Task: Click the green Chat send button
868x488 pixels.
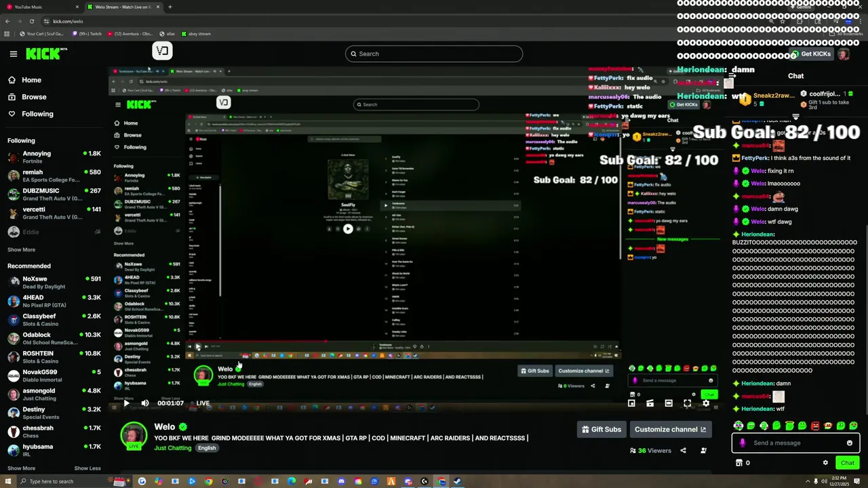Action: (848, 463)
